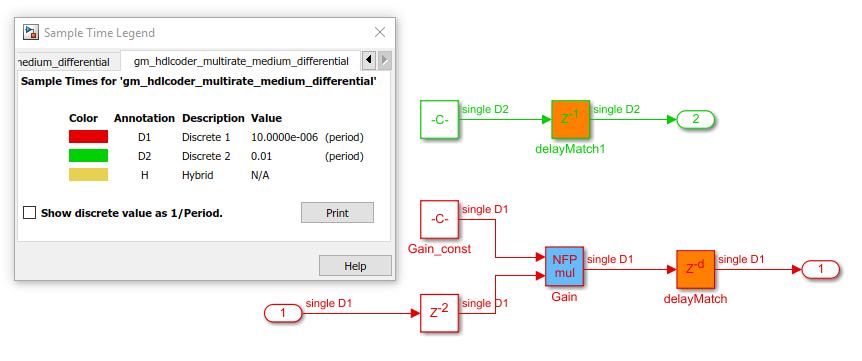The width and height of the screenshot is (862, 361).
Task: Click the red D1 color swatch
Action: 89,137
